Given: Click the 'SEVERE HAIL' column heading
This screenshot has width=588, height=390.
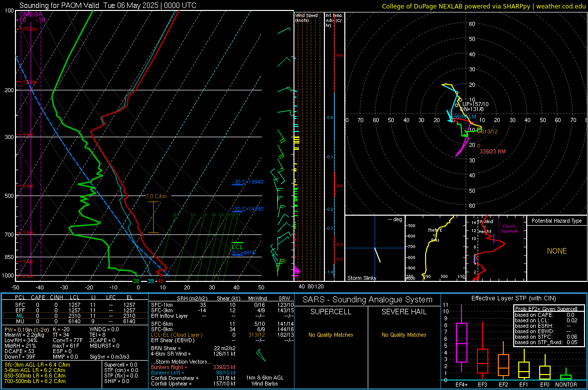Looking at the screenshot, I should [x=404, y=312].
